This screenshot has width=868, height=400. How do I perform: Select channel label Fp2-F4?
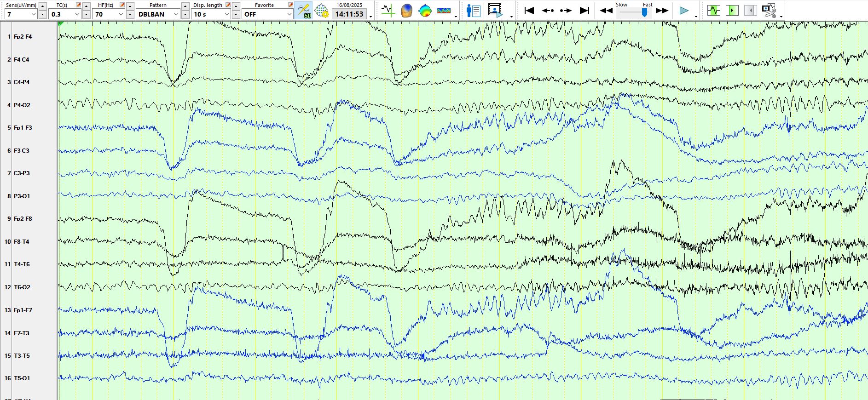[23, 37]
